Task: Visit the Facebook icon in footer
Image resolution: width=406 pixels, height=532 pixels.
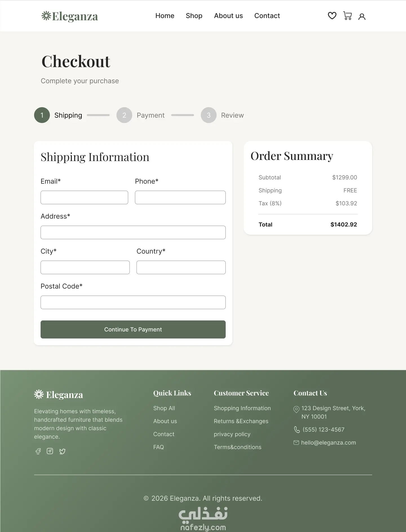Action: [x=38, y=451]
